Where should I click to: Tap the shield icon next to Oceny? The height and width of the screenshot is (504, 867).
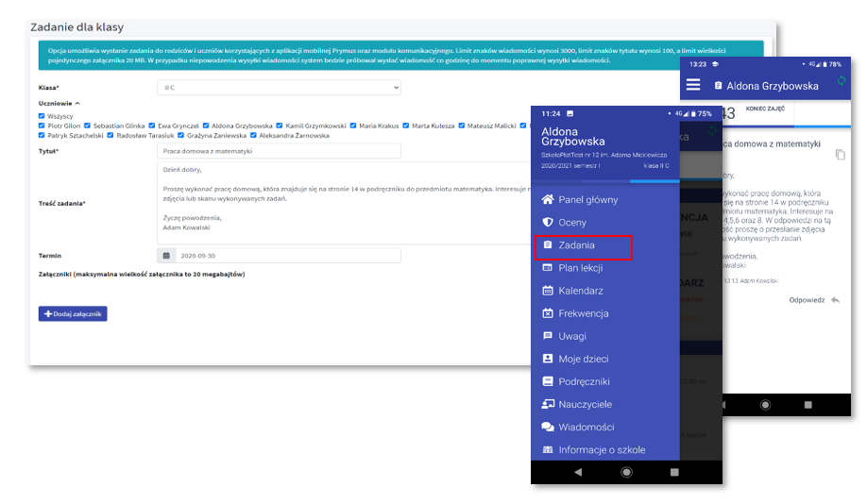(547, 223)
